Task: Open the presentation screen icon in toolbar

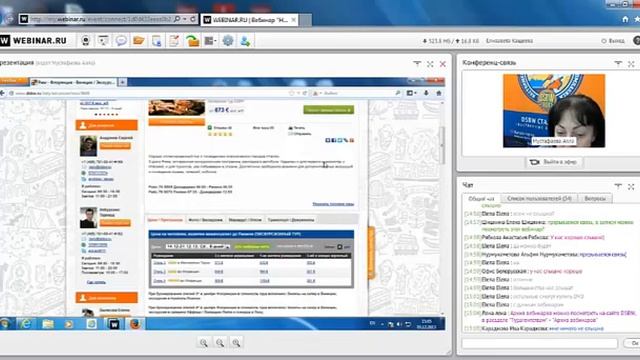Action: [x=103, y=40]
